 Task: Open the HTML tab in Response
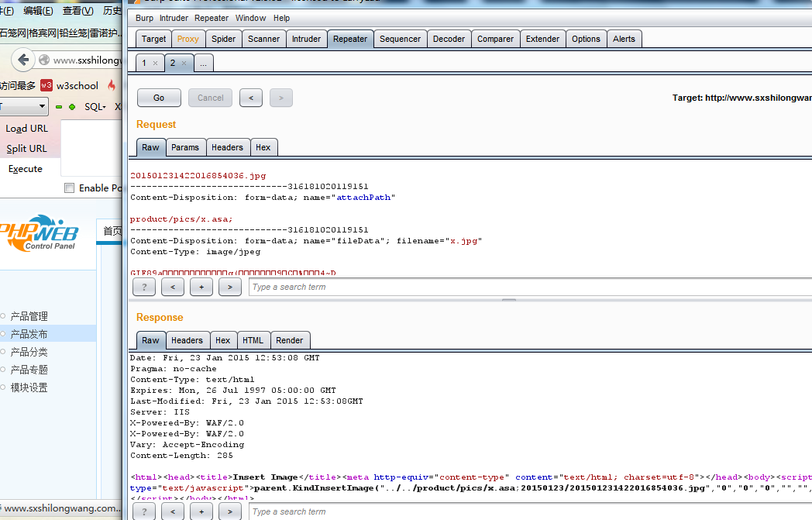[253, 340]
